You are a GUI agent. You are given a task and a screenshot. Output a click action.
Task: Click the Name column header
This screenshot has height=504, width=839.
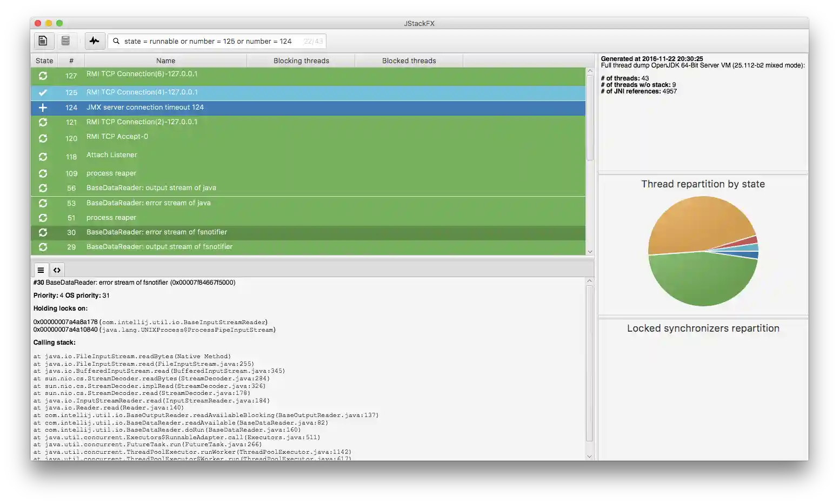[x=165, y=61]
